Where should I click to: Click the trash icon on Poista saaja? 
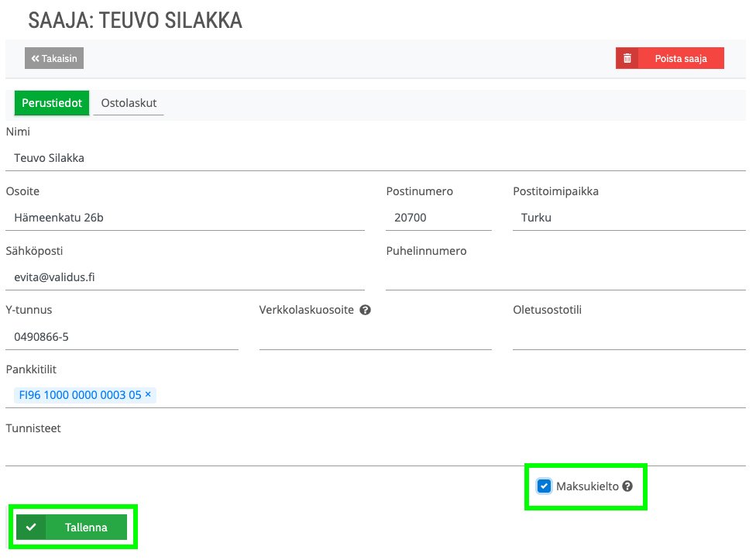pos(627,58)
